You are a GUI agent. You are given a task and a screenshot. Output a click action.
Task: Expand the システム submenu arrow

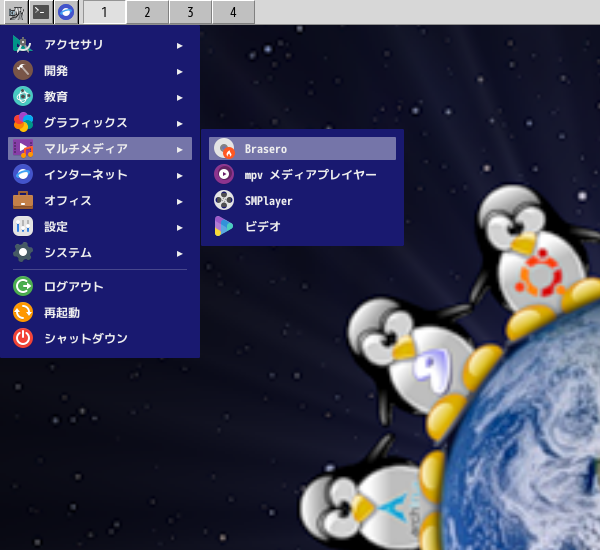point(179,254)
